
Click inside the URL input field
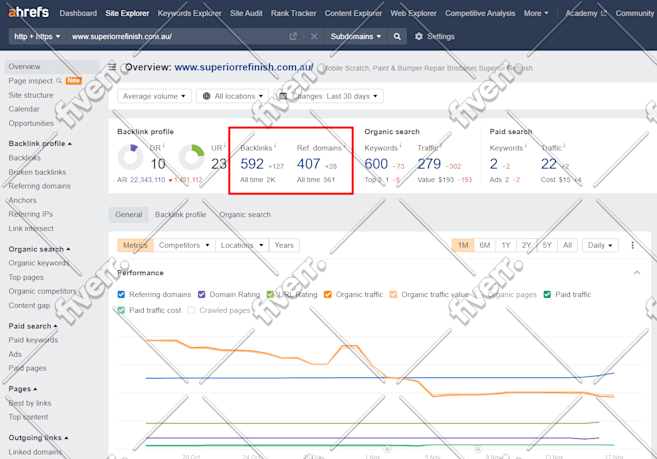[x=178, y=36]
